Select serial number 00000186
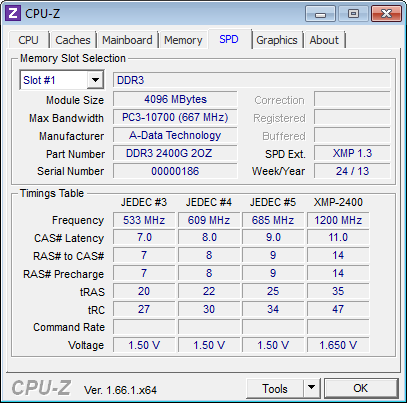The height and width of the screenshot is (403, 407). [x=175, y=171]
